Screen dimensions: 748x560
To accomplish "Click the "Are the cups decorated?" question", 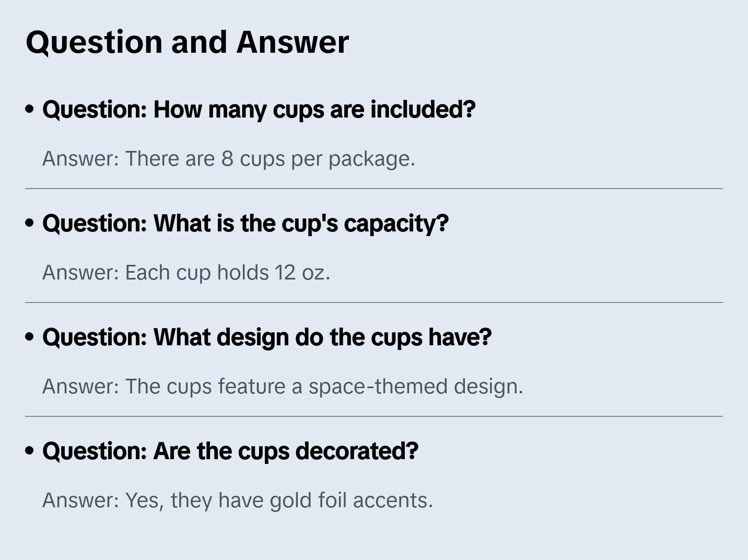I will pyautogui.click(x=230, y=451).
